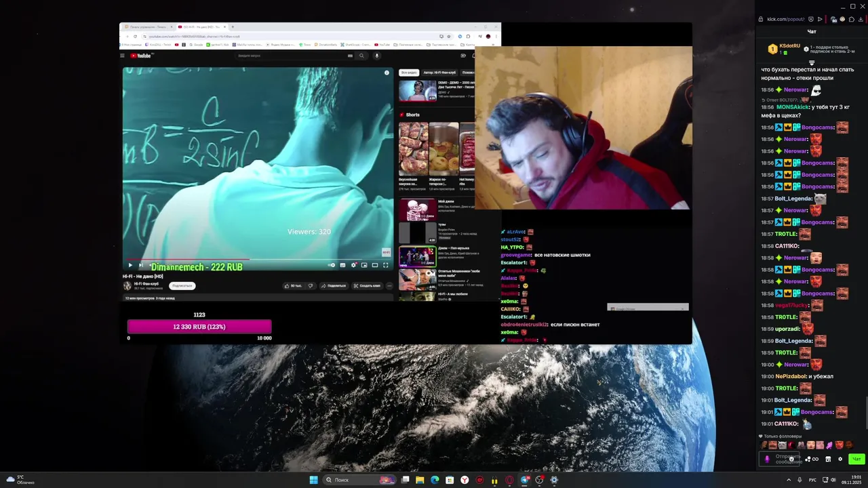The image size is (868, 488).
Task: Dislike the Hi-Fi video
Action: coord(311,285)
